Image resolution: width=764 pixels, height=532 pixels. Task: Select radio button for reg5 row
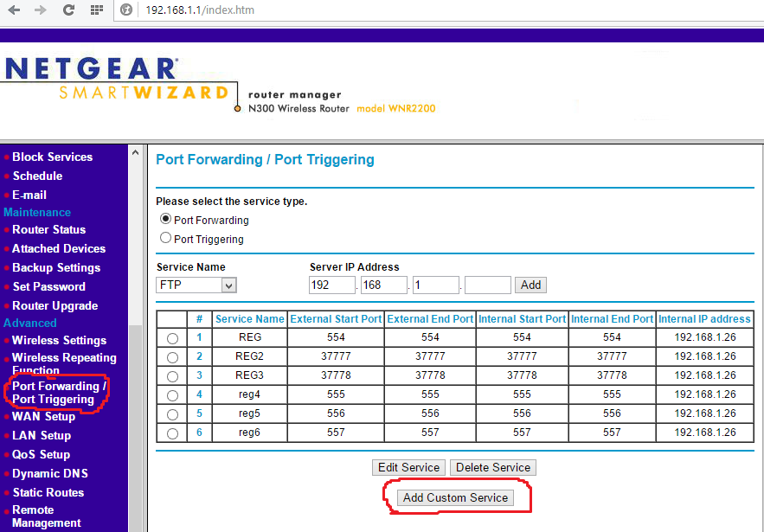click(x=172, y=414)
